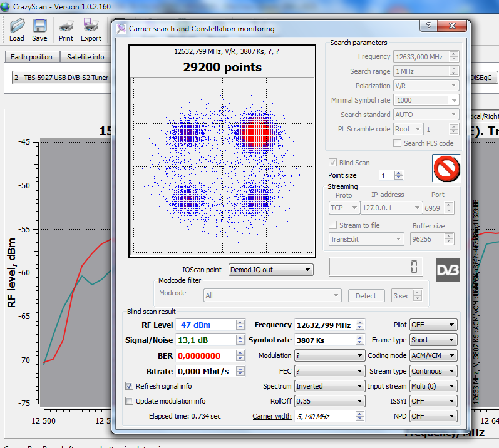Open the ISSYI OFF dropdown

pyautogui.click(x=433, y=401)
